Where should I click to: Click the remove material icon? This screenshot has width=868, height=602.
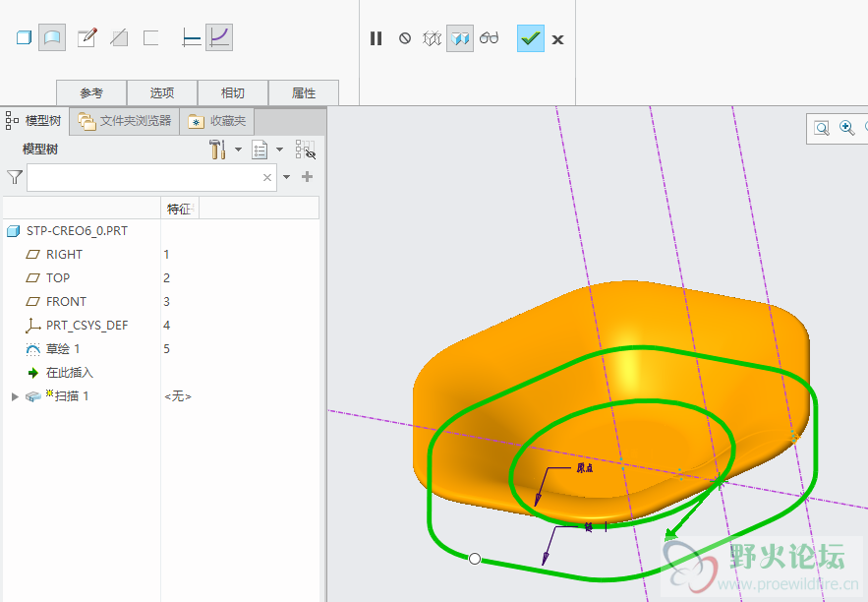point(119,37)
